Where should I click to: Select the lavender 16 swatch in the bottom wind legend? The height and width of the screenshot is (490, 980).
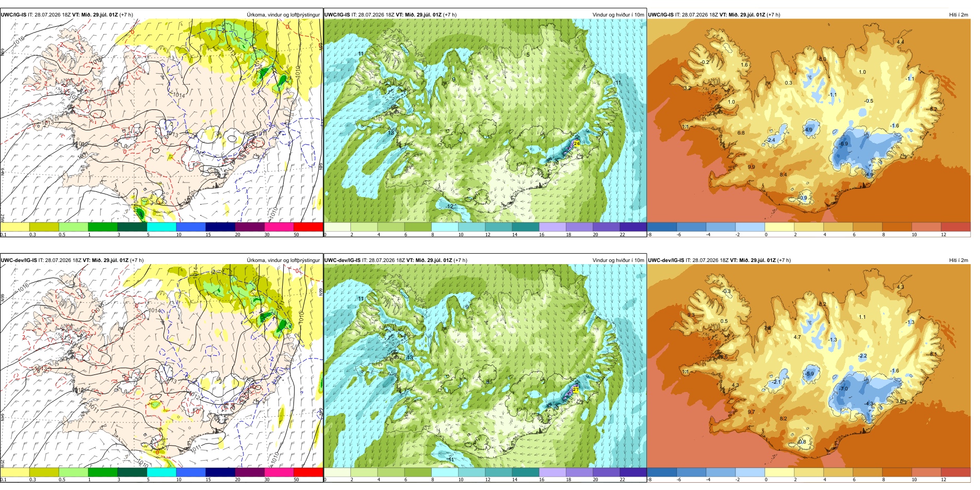click(x=552, y=472)
